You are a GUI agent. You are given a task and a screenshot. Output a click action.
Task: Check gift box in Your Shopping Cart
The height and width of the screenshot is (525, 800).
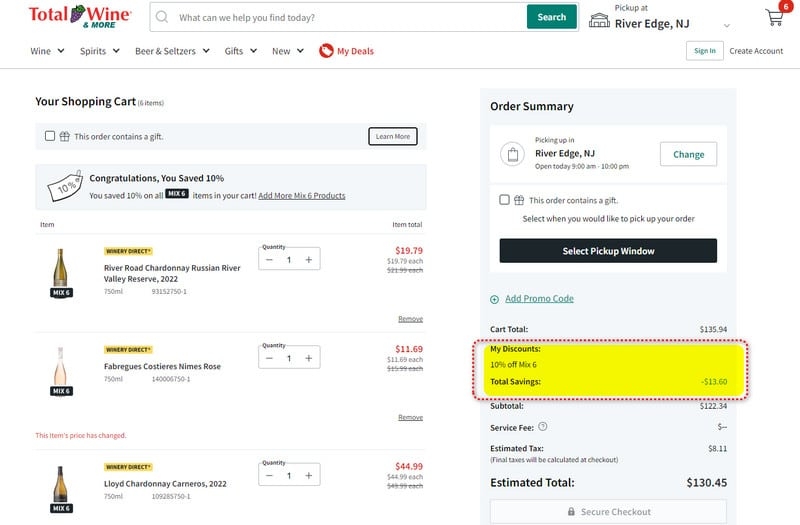(50, 136)
